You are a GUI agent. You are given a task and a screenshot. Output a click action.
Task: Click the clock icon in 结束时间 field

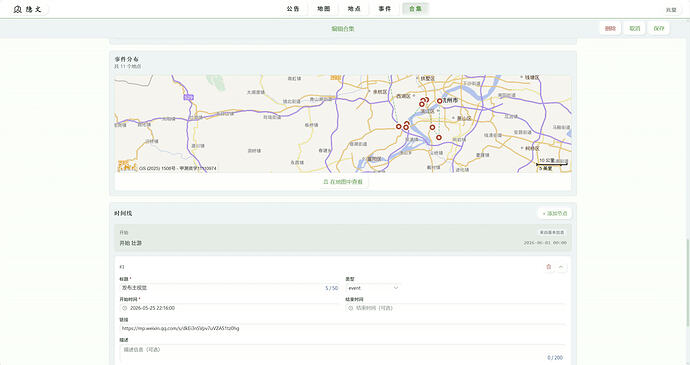click(x=351, y=308)
